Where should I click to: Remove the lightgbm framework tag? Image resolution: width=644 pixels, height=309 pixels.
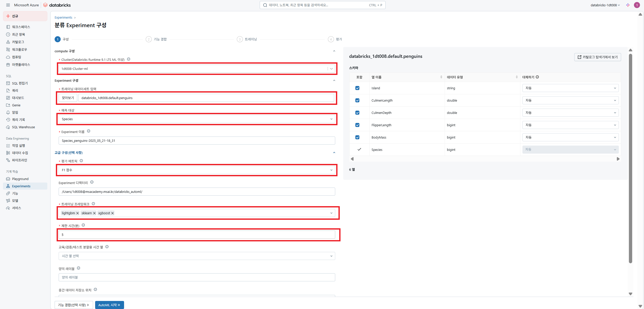pyautogui.click(x=78, y=213)
